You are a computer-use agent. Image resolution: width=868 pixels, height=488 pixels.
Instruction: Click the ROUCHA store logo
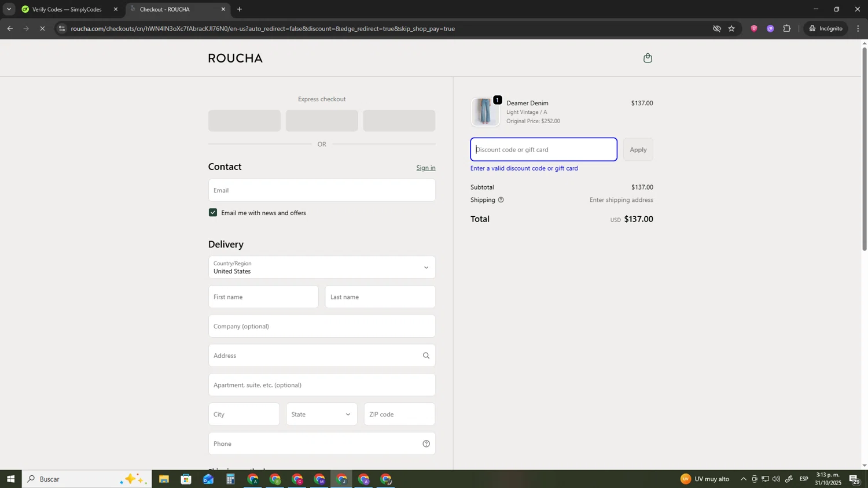[x=235, y=58]
